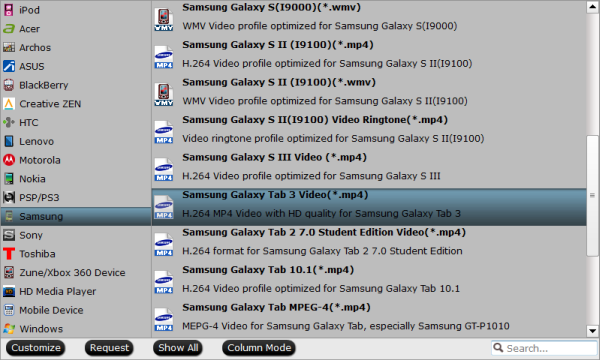Click 'MEPG-4 Video for Samsung Galaxy Tab' description
This screenshot has width=600, height=360.
point(346,326)
